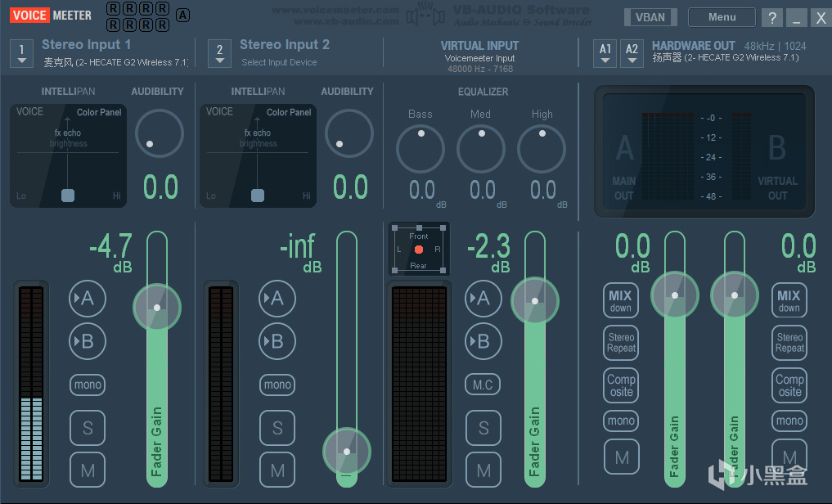Select VIRTUAL OUT B in level meter
Screen dimensions: 832x504
click(777, 165)
